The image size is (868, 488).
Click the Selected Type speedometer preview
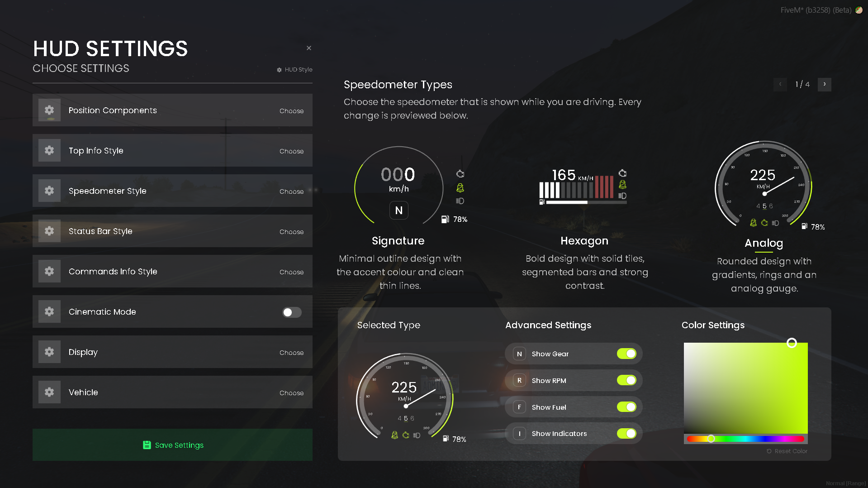[411, 397]
